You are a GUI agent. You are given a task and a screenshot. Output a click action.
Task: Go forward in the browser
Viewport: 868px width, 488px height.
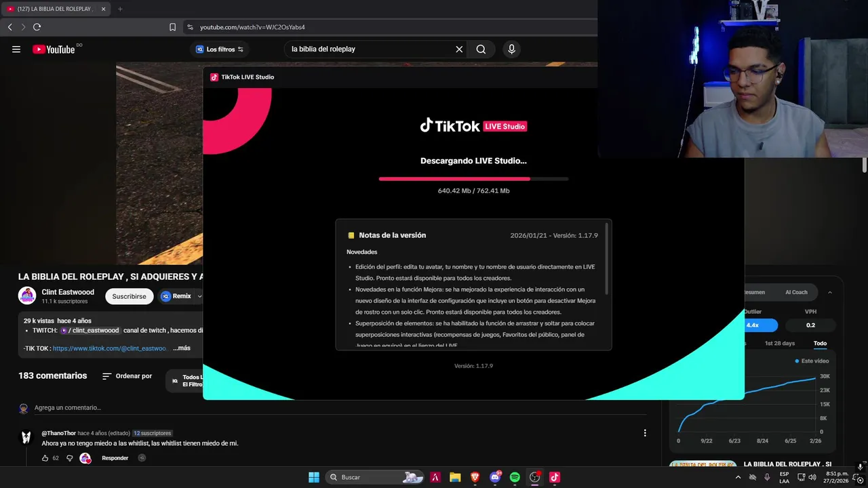(23, 27)
